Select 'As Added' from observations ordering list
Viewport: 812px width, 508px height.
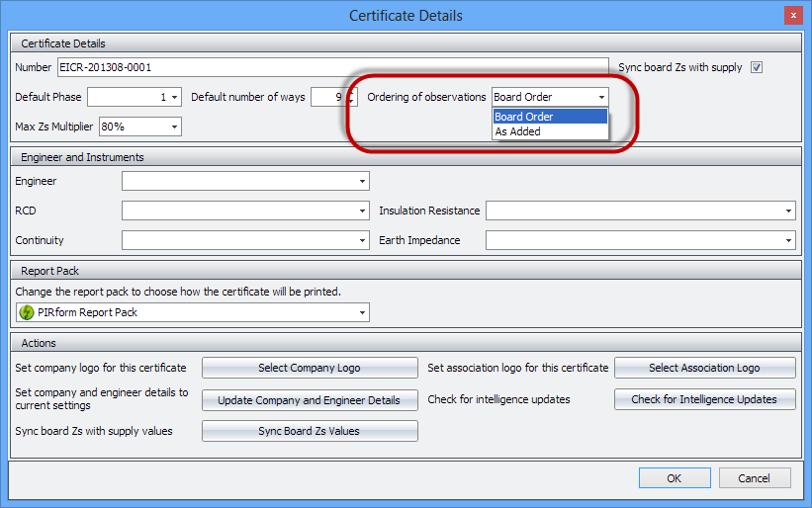pos(517,131)
